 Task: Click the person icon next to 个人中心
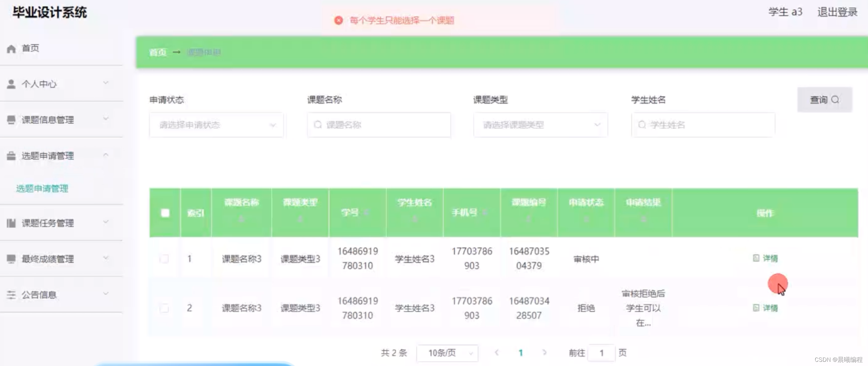(11, 84)
